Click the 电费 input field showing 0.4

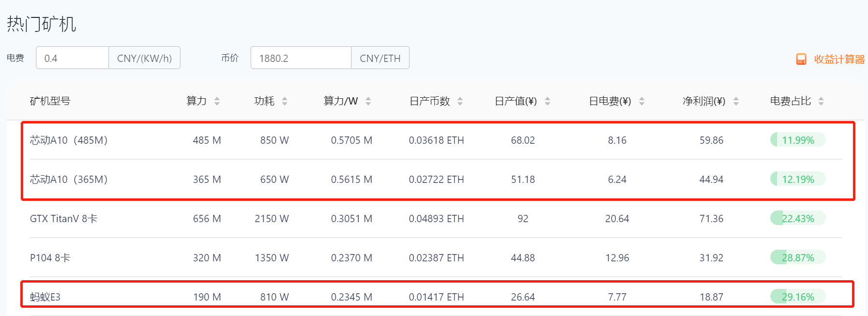tap(72, 58)
